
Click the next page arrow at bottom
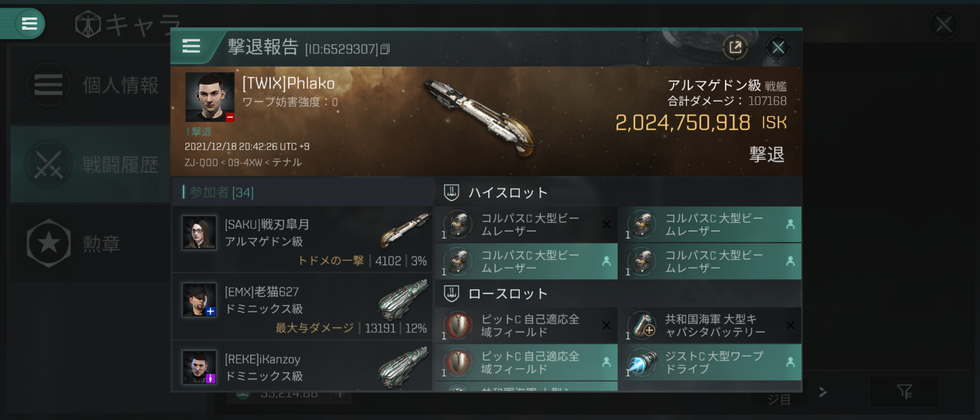pyautogui.click(x=822, y=392)
